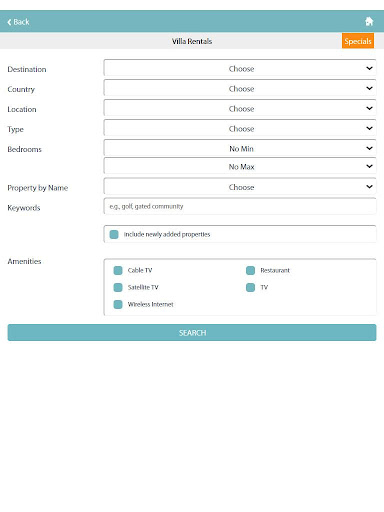Open the Country selection dropdown
Image resolution: width=384 pixels, height=512 pixels.
pyautogui.click(x=240, y=88)
